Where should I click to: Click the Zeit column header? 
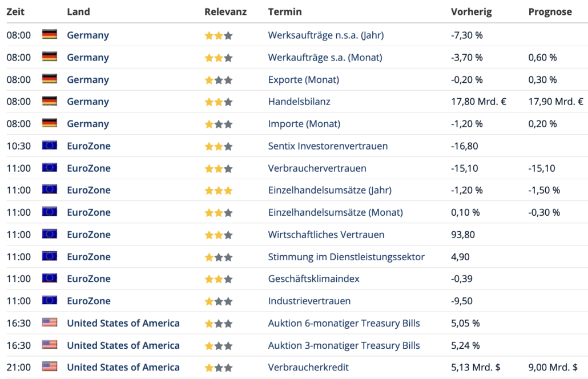[x=15, y=11]
